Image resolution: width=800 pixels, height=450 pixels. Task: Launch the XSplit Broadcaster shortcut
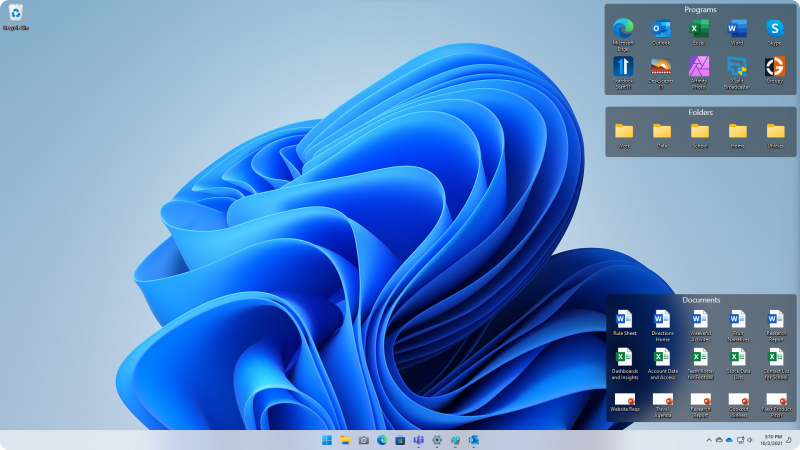737,67
